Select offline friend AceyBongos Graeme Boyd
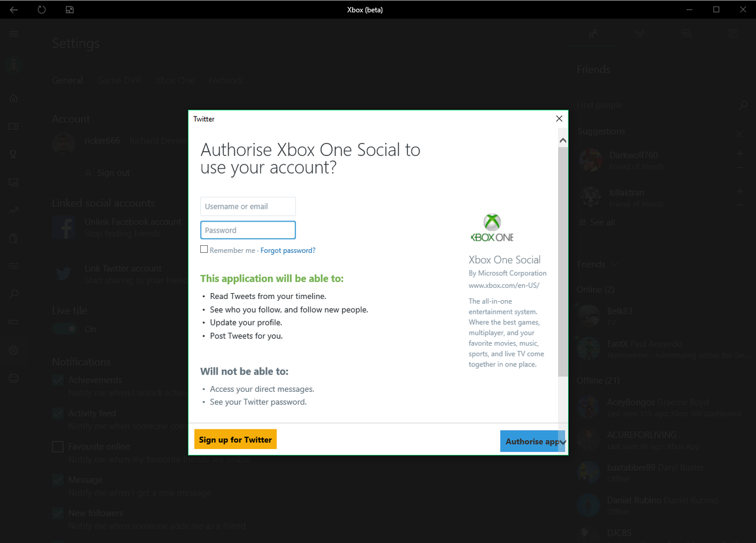756x543 pixels. tap(663, 408)
